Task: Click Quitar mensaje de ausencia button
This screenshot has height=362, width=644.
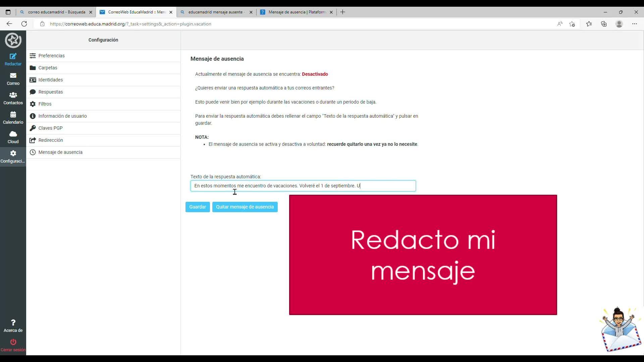Action: point(245,207)
